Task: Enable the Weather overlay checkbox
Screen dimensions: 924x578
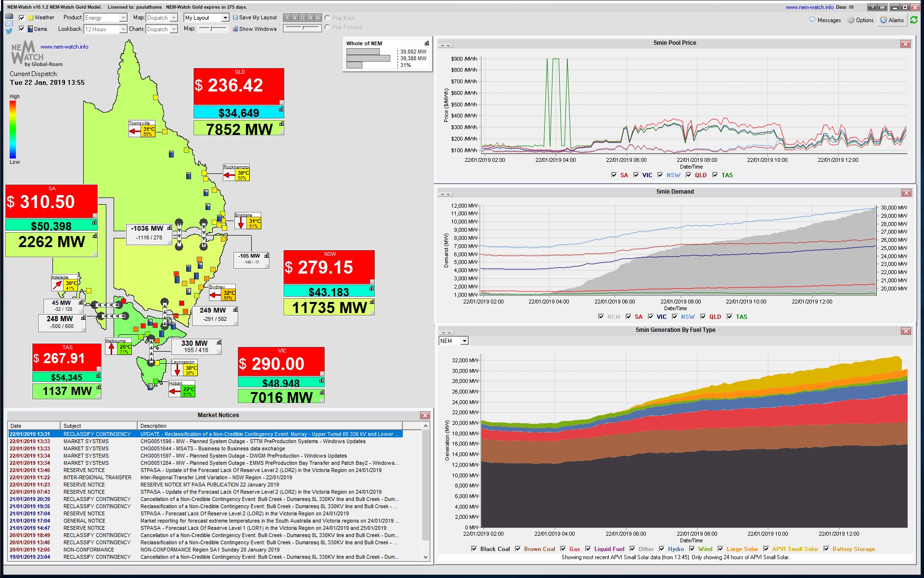Action: [21, 17]
